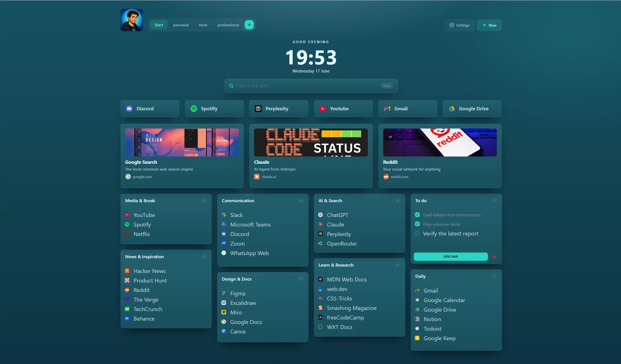Click the ChatGPT icon in AI & Search
This screenshot has width=621, height=364.
point(320,215)
